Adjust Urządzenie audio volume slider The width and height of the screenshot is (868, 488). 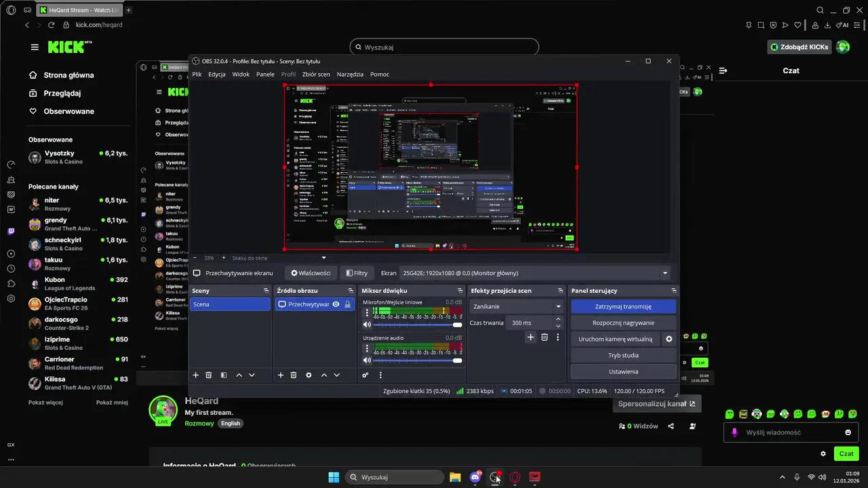[418, 361]
